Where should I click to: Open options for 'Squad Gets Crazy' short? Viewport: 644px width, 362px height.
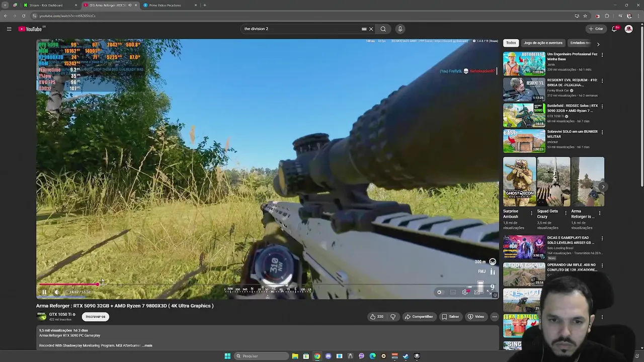566,213
